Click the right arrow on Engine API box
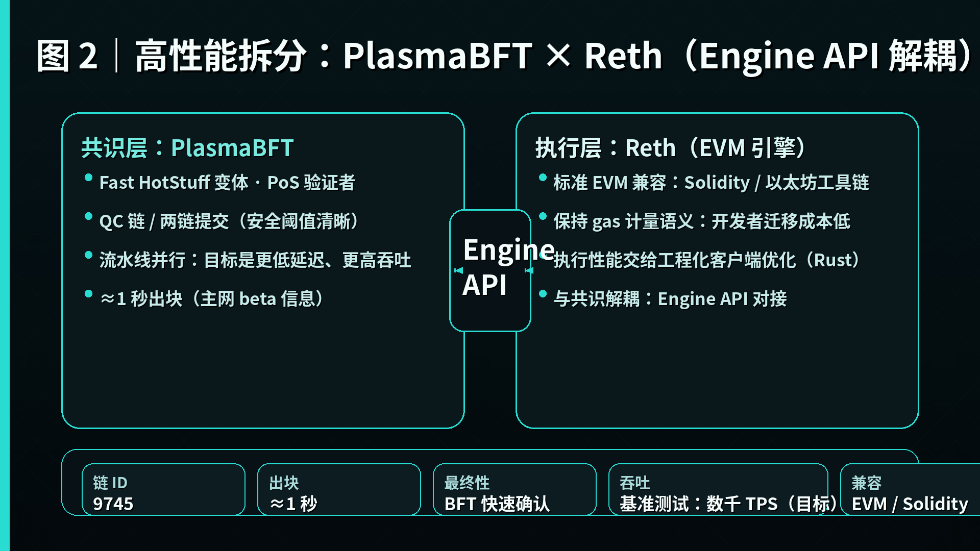Screen dimensions: 980x551 point(529,270)
